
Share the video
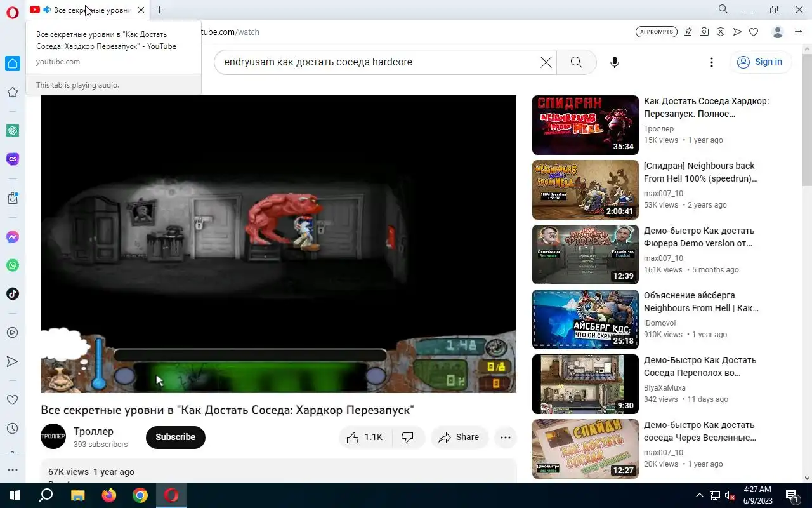459,437
